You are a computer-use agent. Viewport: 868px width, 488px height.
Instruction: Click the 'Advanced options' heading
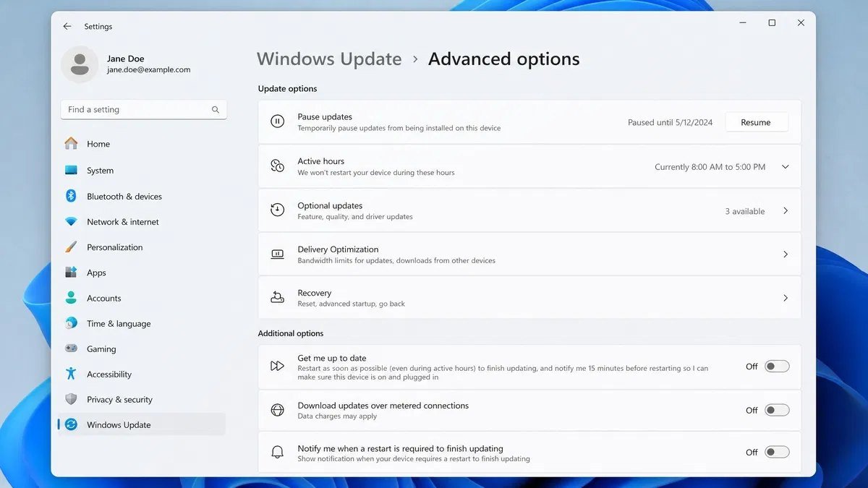point(504,59)
